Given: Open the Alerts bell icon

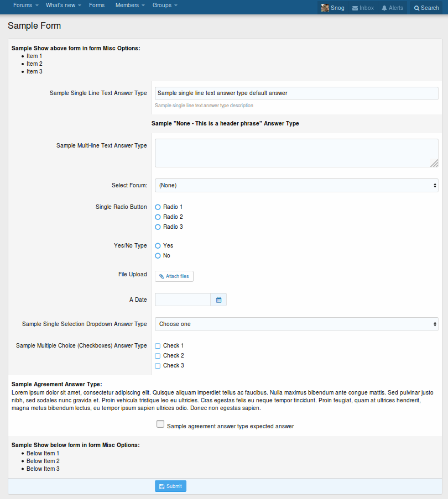Looking at the screenshot, I should (384, 8).
